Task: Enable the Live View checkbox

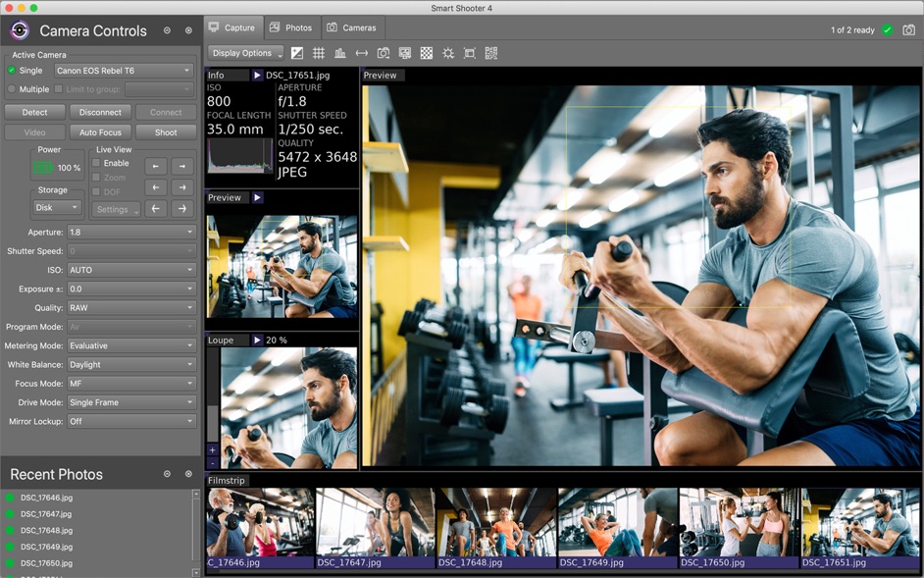Action: [96, 163]
